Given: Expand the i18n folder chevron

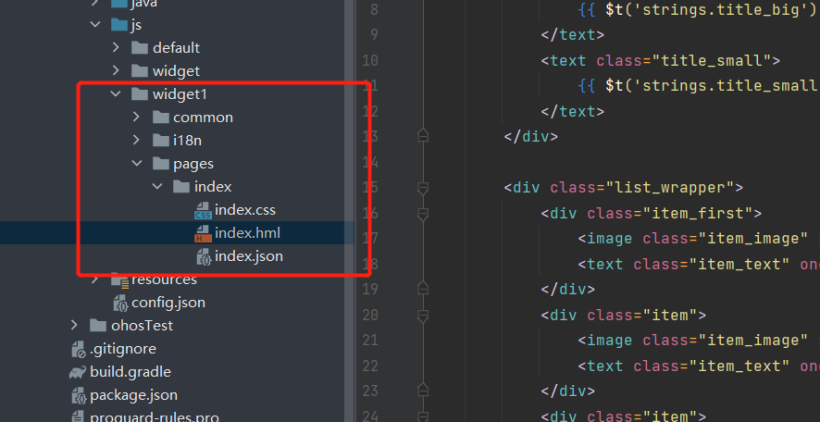Looking at the screenshot, I should pyautogui.click(x=137, y=140).
